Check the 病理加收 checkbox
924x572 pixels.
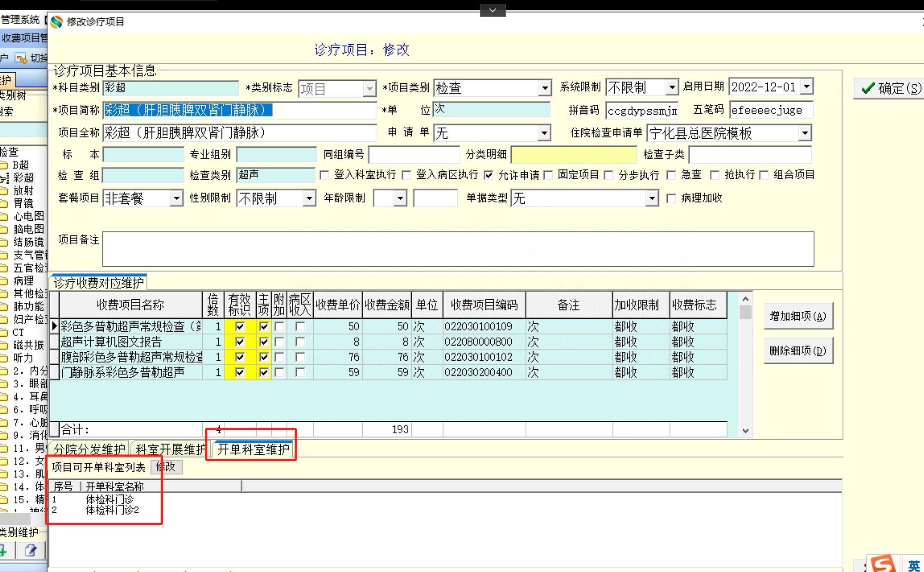[671, 198]
